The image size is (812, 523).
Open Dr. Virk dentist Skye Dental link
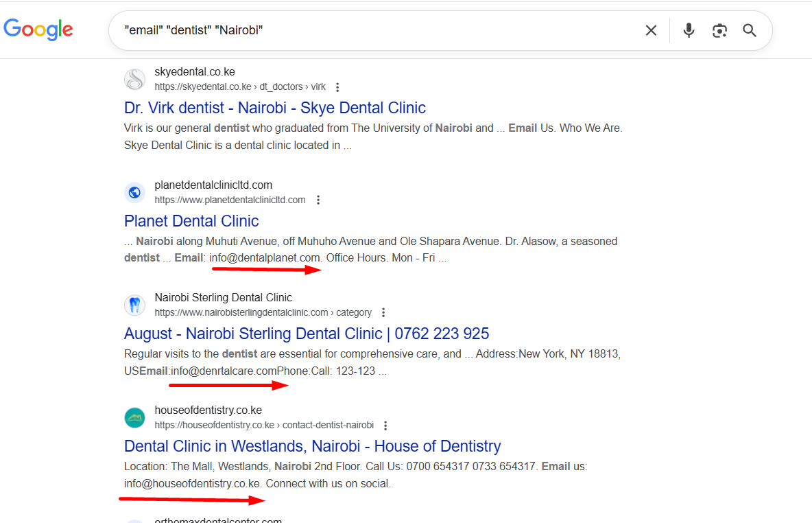click(x=274, y=108)
